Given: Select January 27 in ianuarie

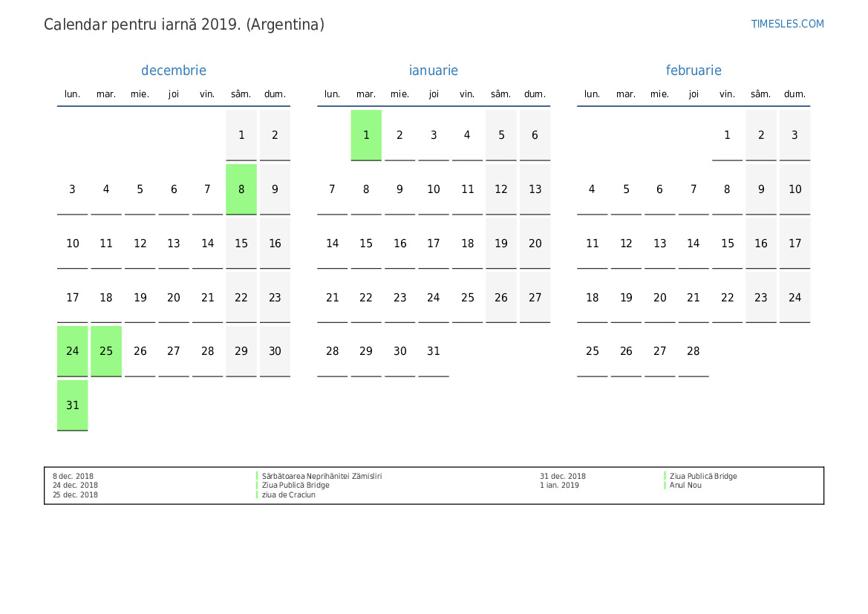Looking at the screenshot, I should (x=535, y=298).
